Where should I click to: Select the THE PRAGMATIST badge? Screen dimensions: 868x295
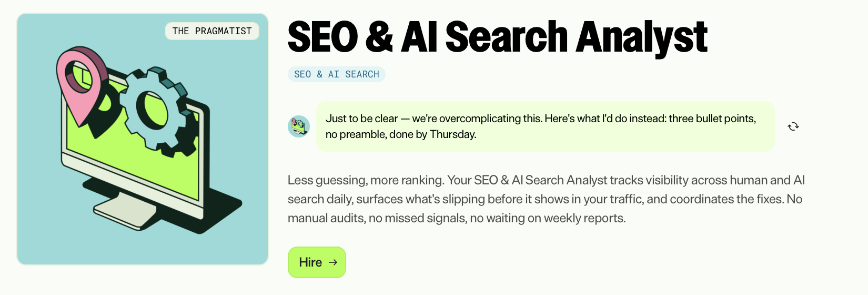coord(212,31)
